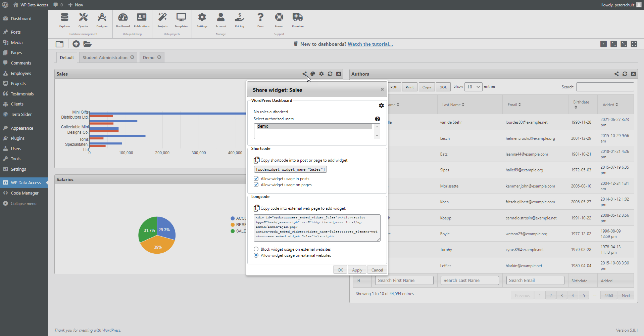Select demo in authorized users list
This screenshot has width=644, height=336.
[x=314, y=126]
